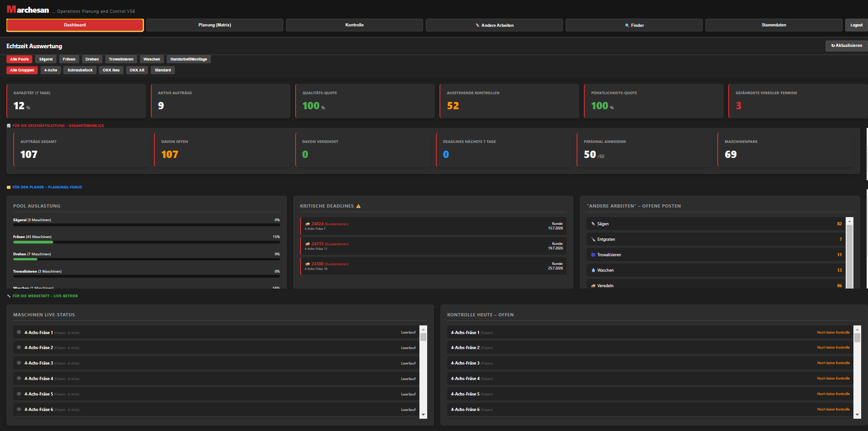Viewport: 868px width, 431px height.
Task: Click the warning triangle next to Kritische Deadlines
Action: point(358,206)
